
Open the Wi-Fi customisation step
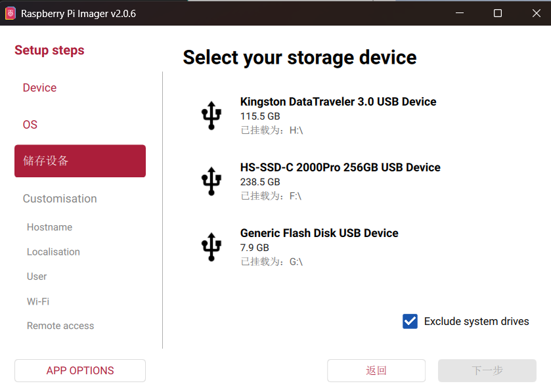(38, 301)
